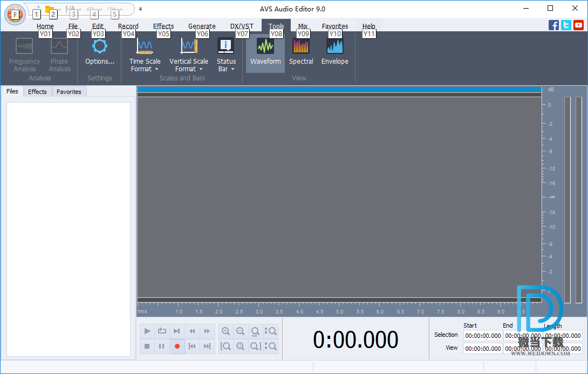Select the Files side panel tab

12,91
